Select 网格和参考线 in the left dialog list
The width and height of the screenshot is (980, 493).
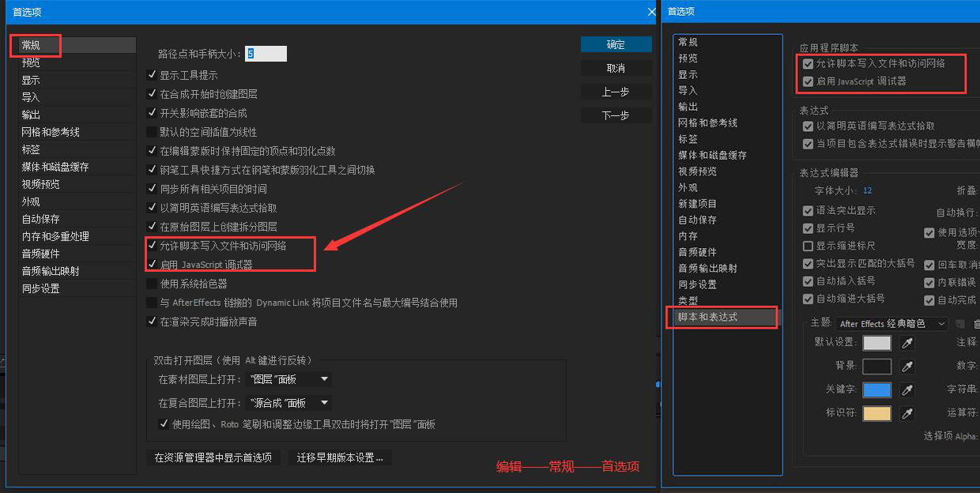click(x=77, y=132)
